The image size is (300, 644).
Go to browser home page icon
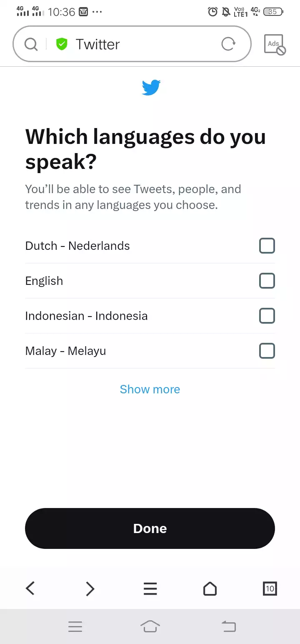[210, 589]
